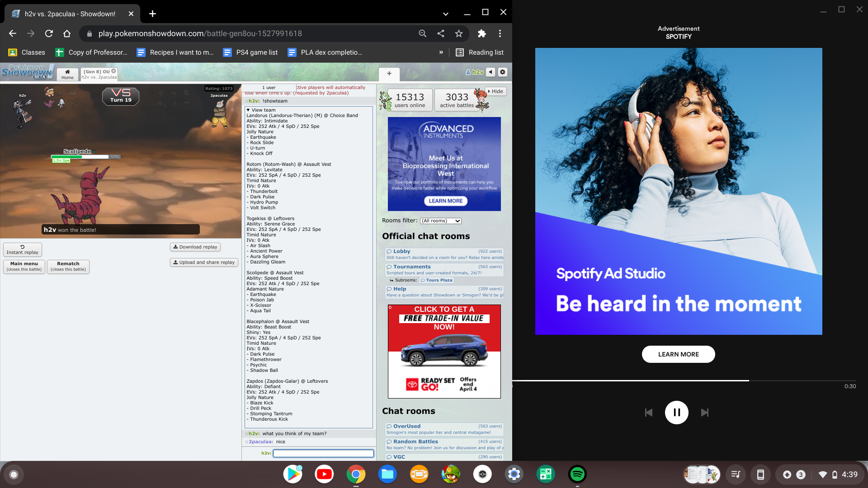This screenshot has height=488, width=868.
Task: Open the Showdown sound volume speaker icon
Action: coord(491,72)
